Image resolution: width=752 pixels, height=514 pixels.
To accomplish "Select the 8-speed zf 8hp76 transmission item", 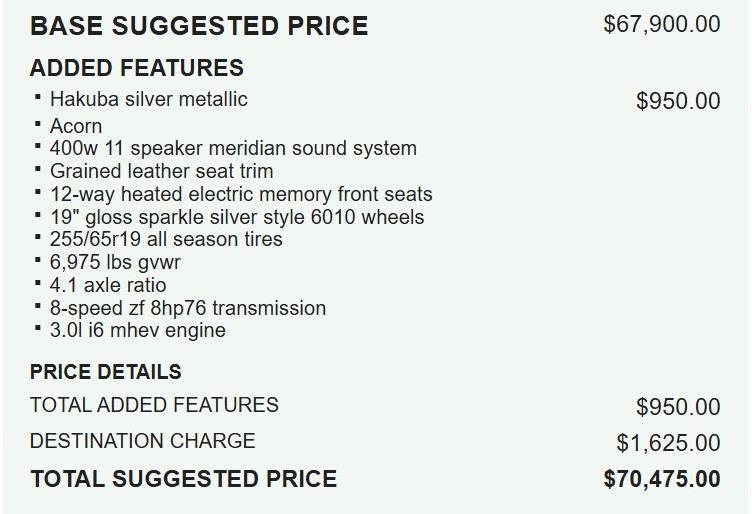I will 188,308.
